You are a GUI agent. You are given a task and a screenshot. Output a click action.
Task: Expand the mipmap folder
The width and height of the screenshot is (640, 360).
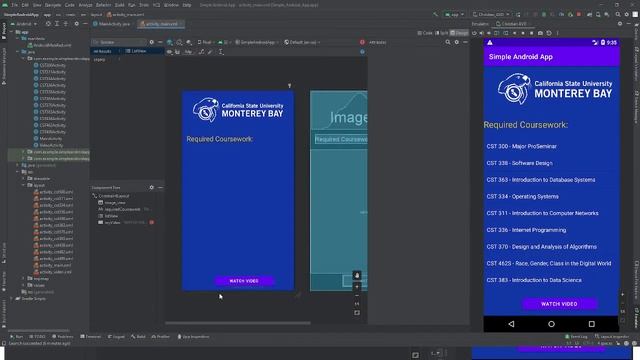tap(24, 279)
